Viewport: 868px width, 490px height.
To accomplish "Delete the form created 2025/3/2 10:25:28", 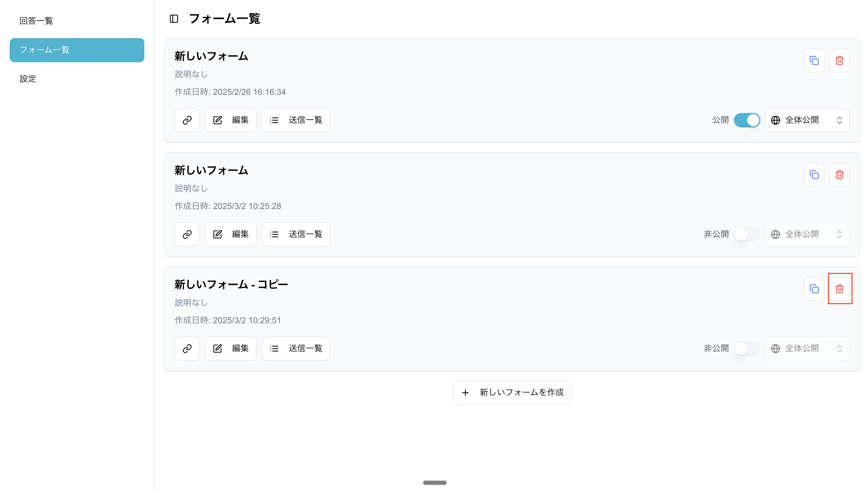I will (839, 175).
